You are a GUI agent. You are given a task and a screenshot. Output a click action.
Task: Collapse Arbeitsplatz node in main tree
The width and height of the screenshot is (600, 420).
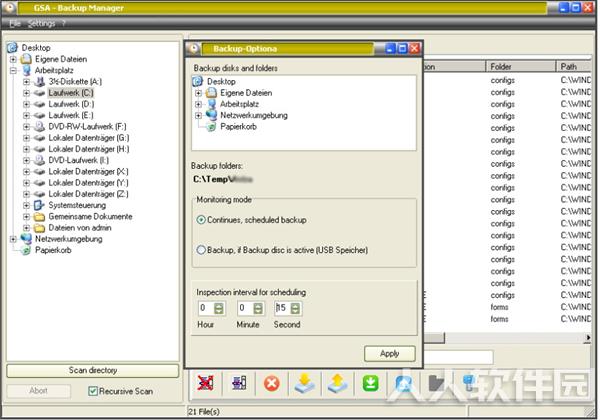(x=13, y=70)
